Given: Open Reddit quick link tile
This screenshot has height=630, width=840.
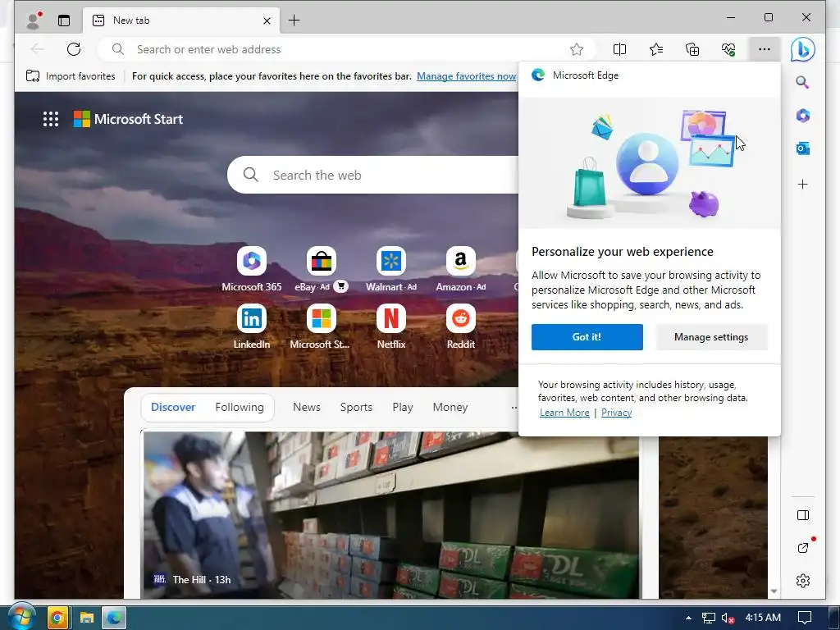Looking at the screenshot, I should pos(461,326).
